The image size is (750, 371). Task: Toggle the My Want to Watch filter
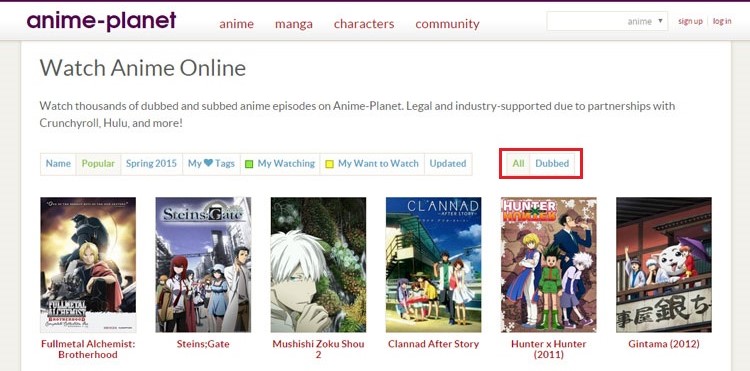[372, 164]
